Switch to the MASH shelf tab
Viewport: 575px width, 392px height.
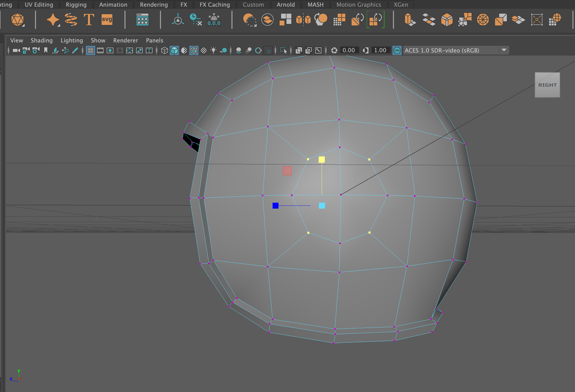(316, 5)
